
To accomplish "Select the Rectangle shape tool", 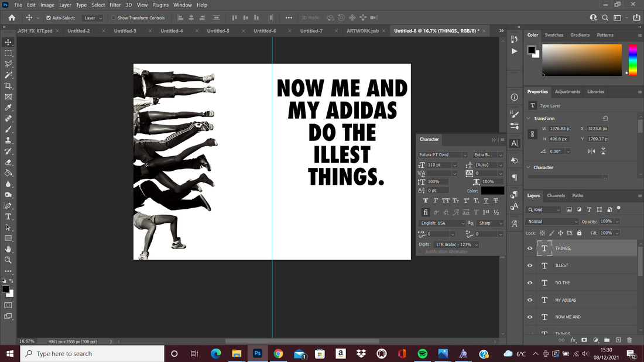I will click(x=8, y=239).
